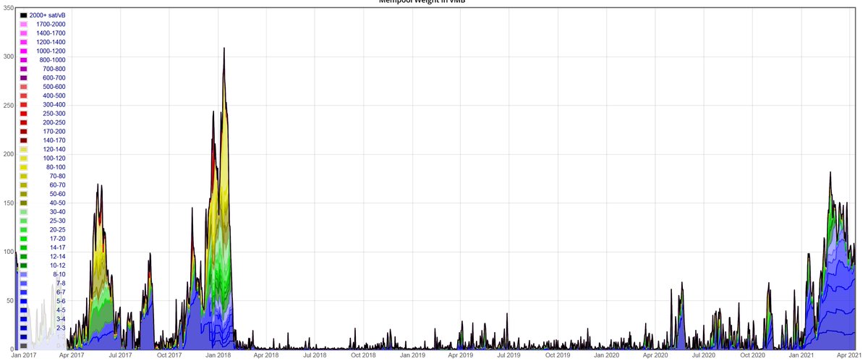868x361 pixels.
Task: Click the 'Apr 2020' x-axis label
Action: click(x=655, y=355)
